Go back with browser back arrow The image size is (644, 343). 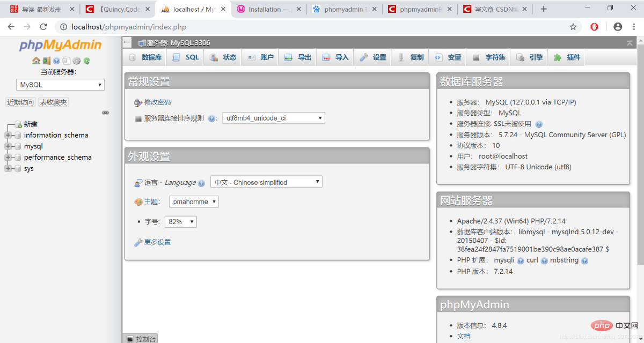11,27
